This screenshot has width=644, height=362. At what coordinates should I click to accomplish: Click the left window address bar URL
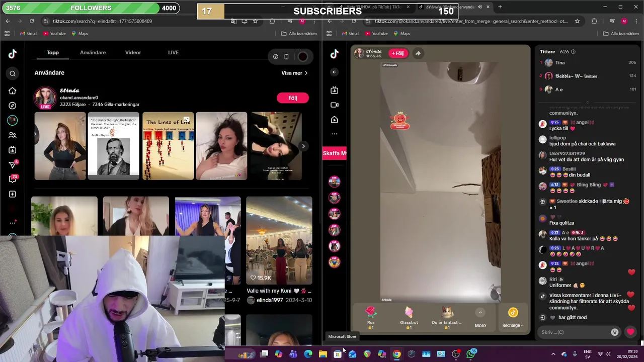coord(102,21)
